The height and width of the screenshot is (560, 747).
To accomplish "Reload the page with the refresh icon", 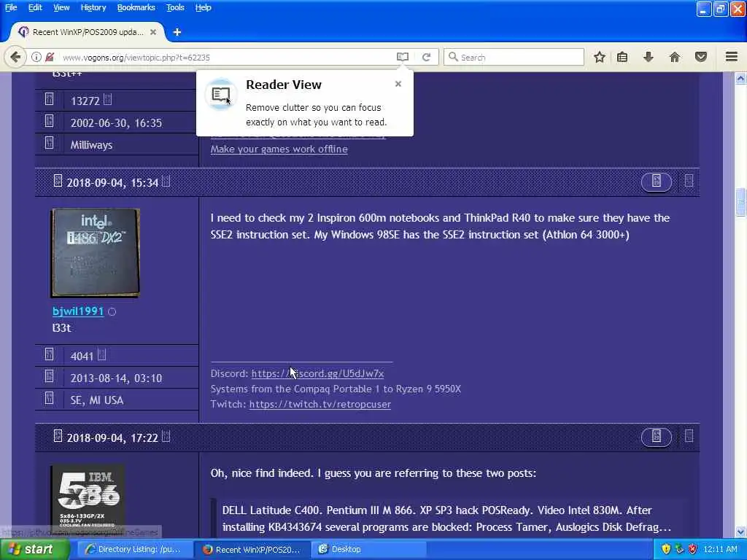I will tap(426, 57).
